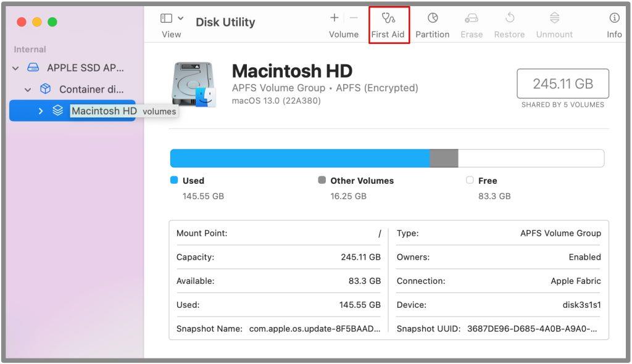Collapse the Container disk entry
Image resolution: width=632 pixels, height=364 pixels.
[28, 89]
